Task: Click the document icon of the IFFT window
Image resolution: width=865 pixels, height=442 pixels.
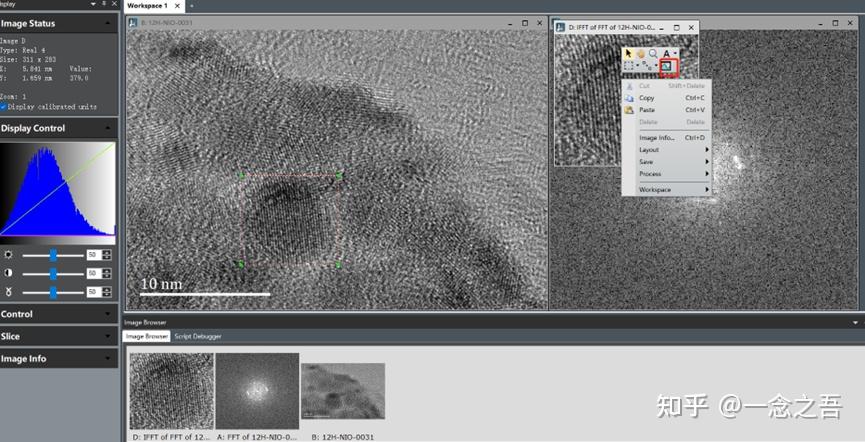Action: 561,27
